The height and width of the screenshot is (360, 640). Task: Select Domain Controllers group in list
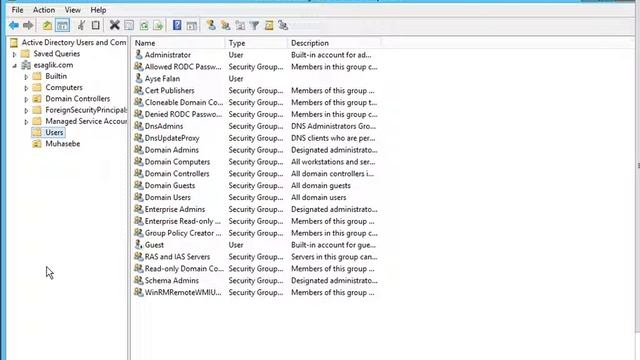177,173
